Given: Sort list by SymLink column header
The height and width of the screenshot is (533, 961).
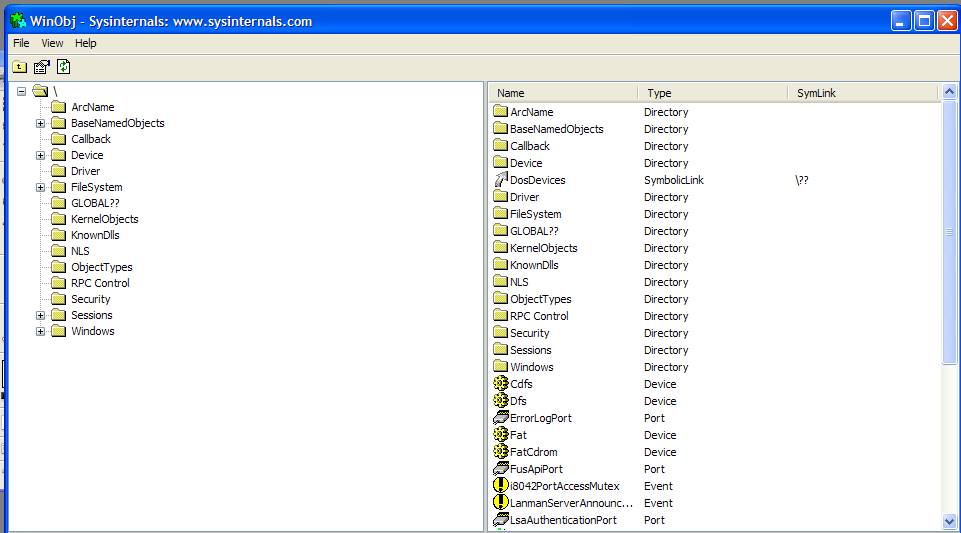Looking at the screenshot, I should click(x=863, y=93).
